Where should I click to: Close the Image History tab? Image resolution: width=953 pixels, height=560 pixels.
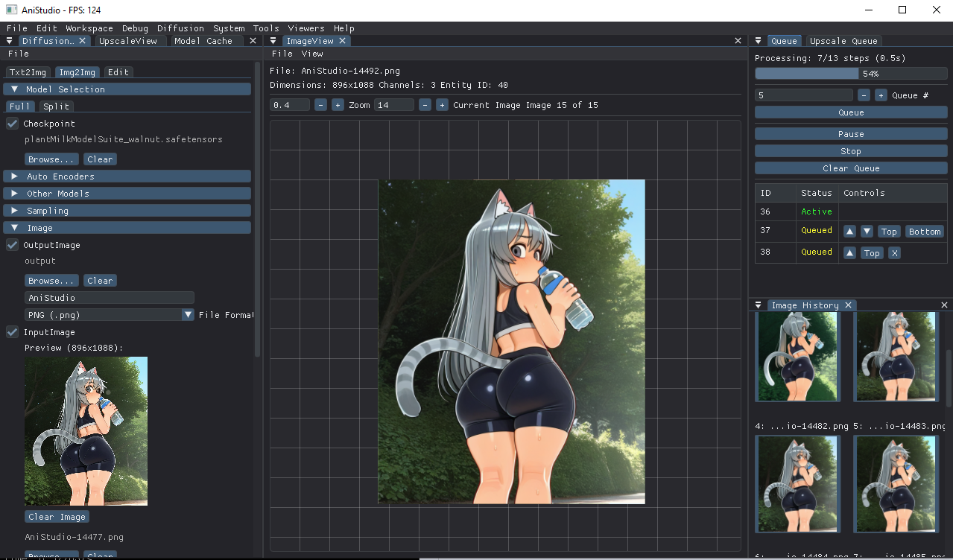(848, 305)
